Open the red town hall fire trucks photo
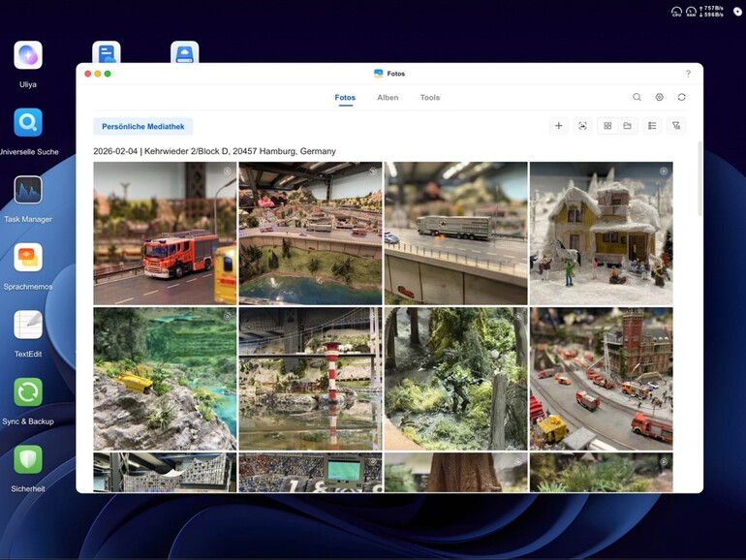 point(602,379)
